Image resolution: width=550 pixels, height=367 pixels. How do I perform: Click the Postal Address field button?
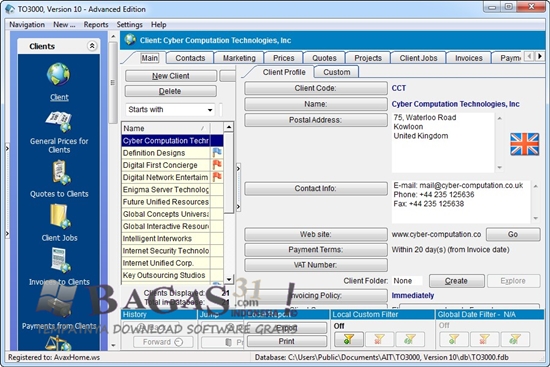[316, 120]
